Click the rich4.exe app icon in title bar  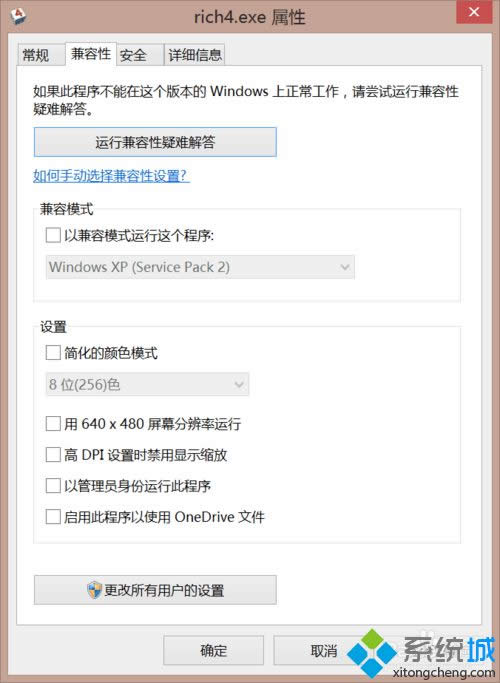pyautogui.click(x=18, y=16)
